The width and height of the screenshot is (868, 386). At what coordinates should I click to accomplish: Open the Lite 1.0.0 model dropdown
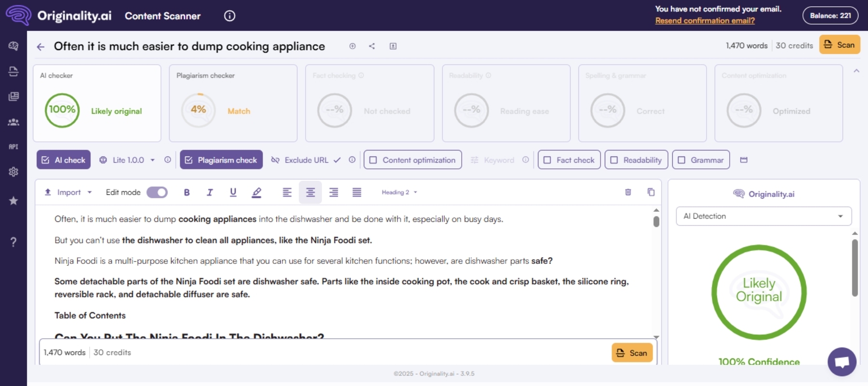click(x=127, y=160)
